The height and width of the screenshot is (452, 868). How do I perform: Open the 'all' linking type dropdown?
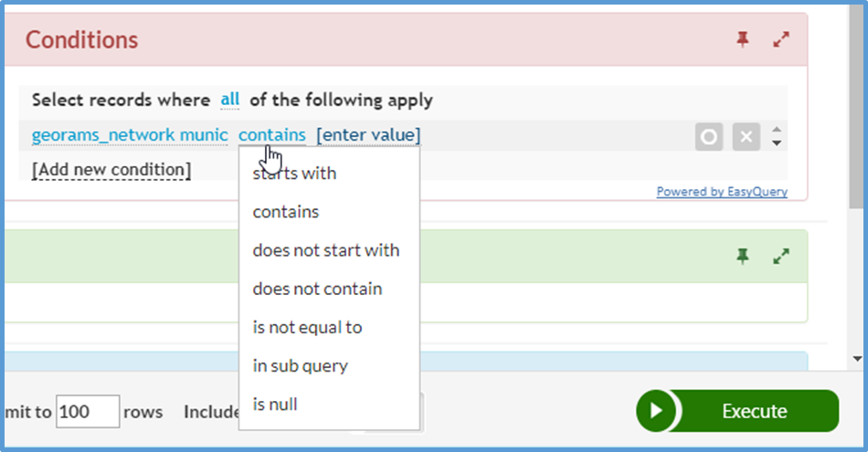click(229, 100)
